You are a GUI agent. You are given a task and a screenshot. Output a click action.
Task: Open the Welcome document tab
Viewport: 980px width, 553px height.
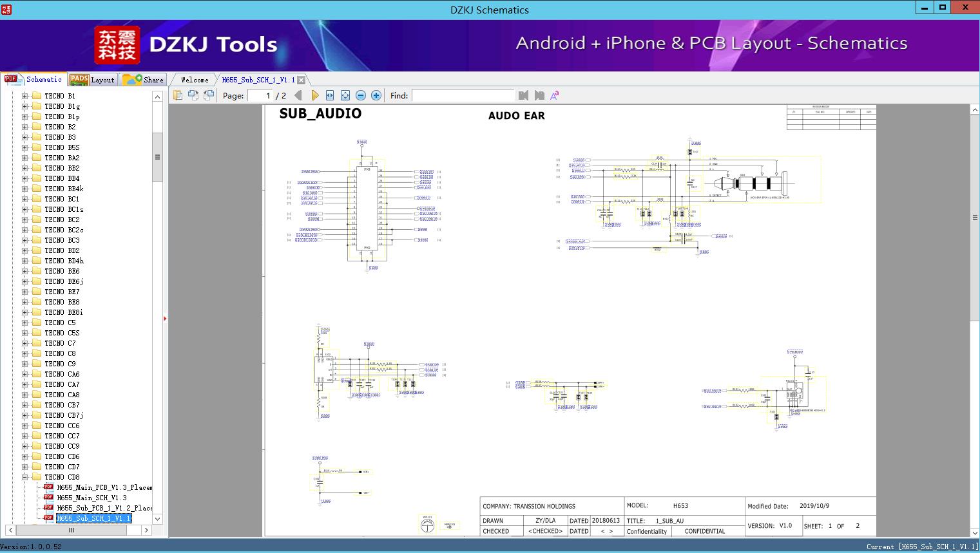point(195,80)
